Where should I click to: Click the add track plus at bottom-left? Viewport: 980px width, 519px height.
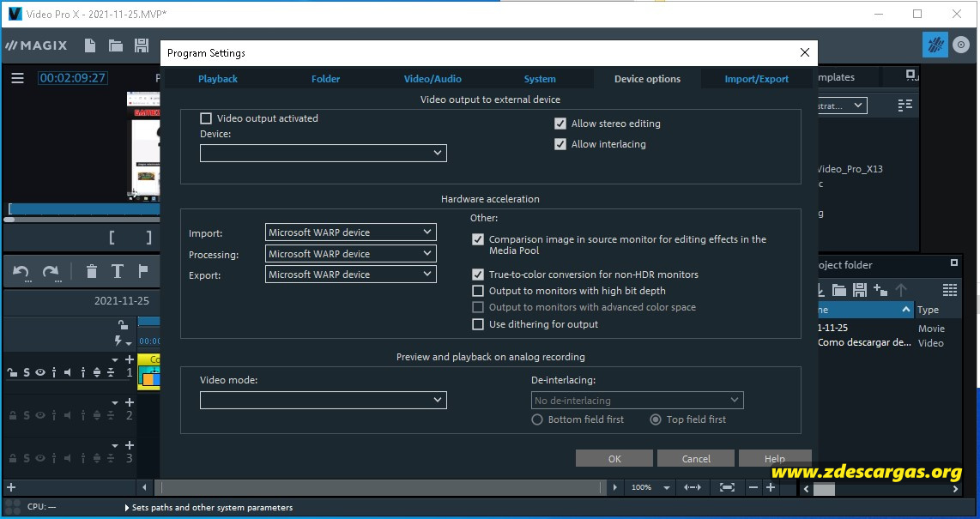10,487
